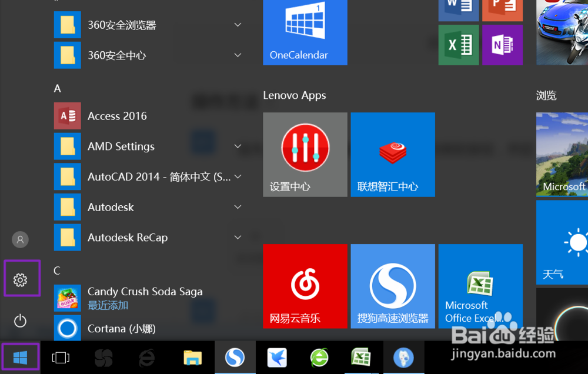Click the Lenovo Apps group title
Viewport: 588px width, 374px height.
[x=295, y=95]
